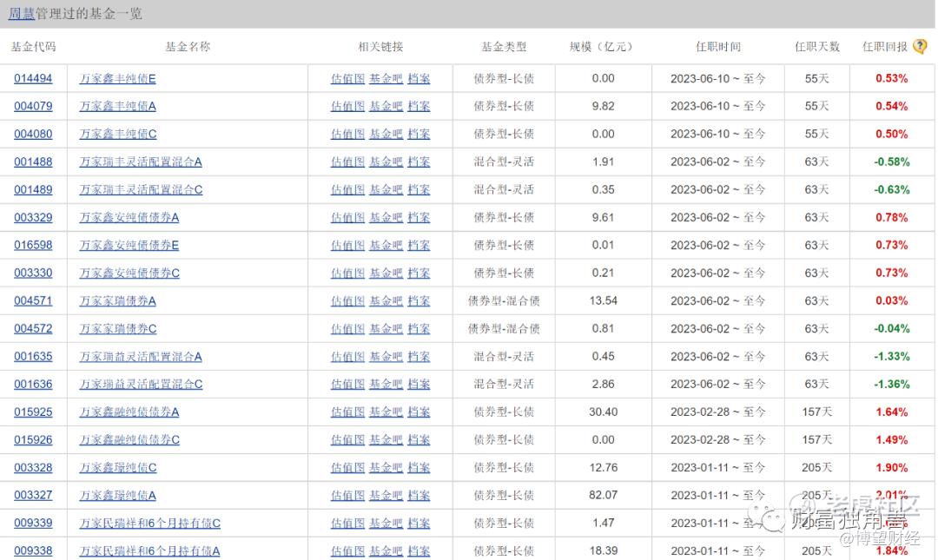Open fund code 009338 link
Screen dimensions: 938x560
click(33, 551)
